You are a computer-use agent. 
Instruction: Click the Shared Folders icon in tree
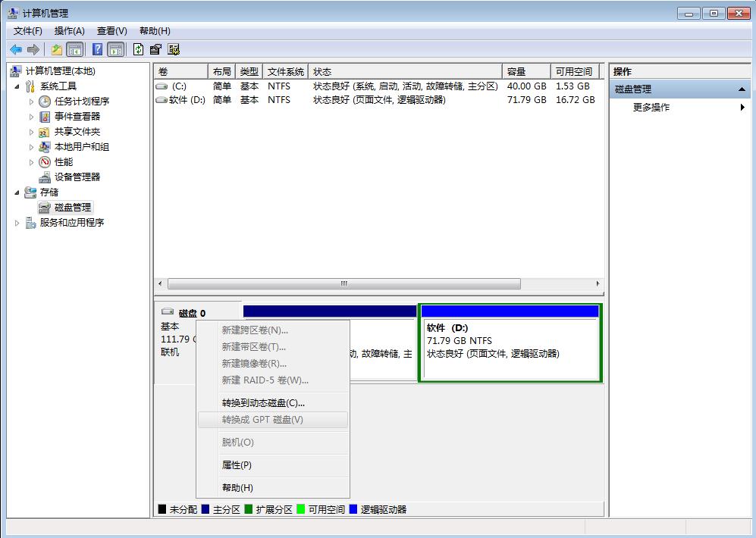44,132
